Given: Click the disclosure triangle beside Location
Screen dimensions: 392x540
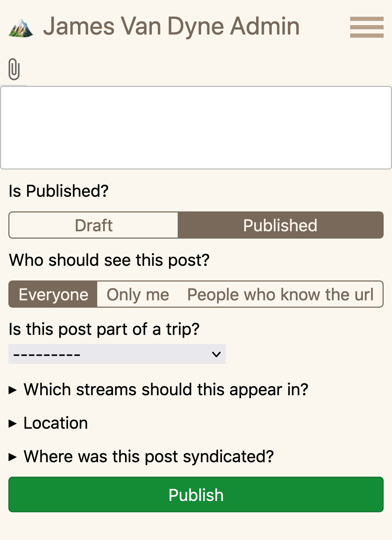Looking at the screenshot, I should pos(13,423).
